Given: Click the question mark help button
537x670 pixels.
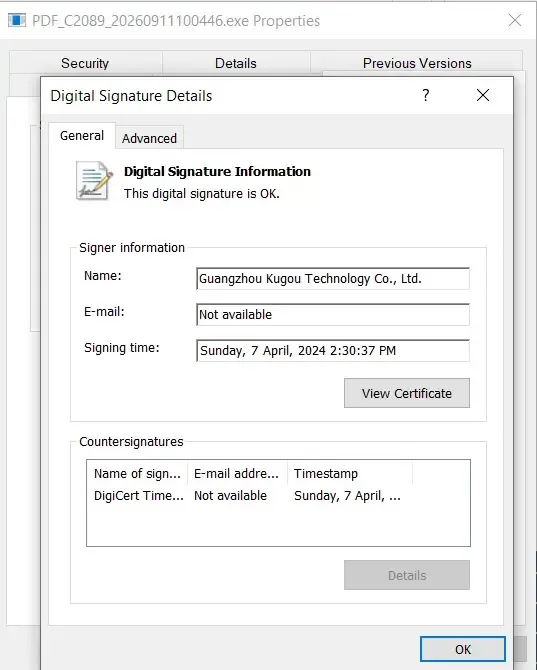Looking at the screenshot, I should click(x=425, y=95).
